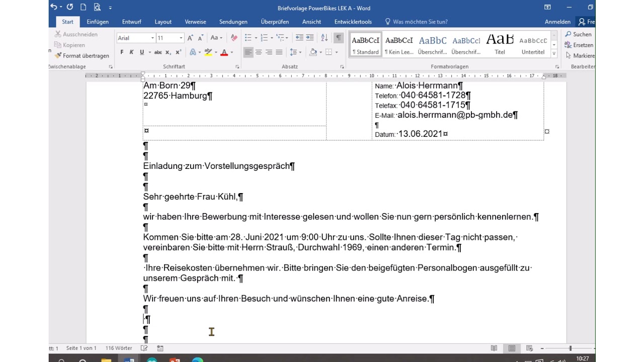644x362 pixels.
Task: Center the paragraph text
Action: (x=259, y=52)
